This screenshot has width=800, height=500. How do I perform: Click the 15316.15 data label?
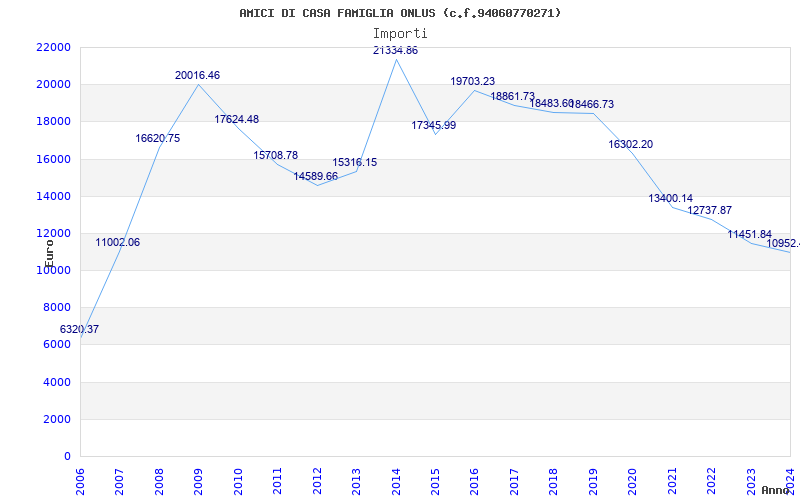[x=355, y=163]
